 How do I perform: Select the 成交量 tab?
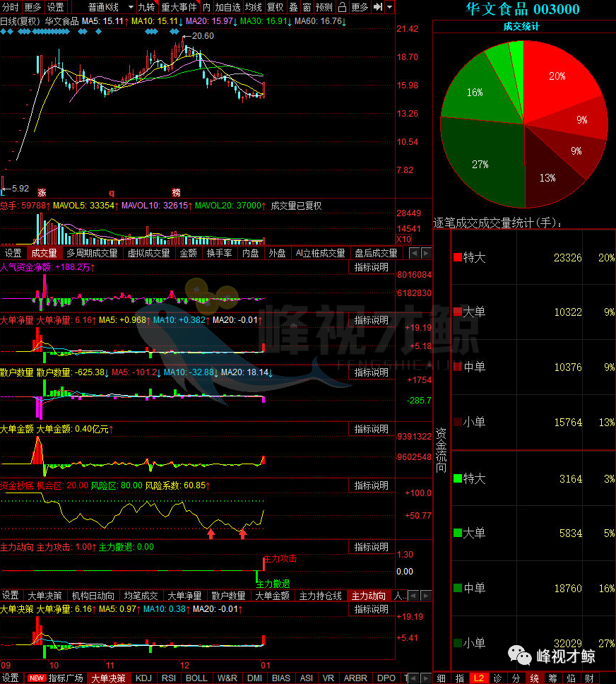click(44, 253)
